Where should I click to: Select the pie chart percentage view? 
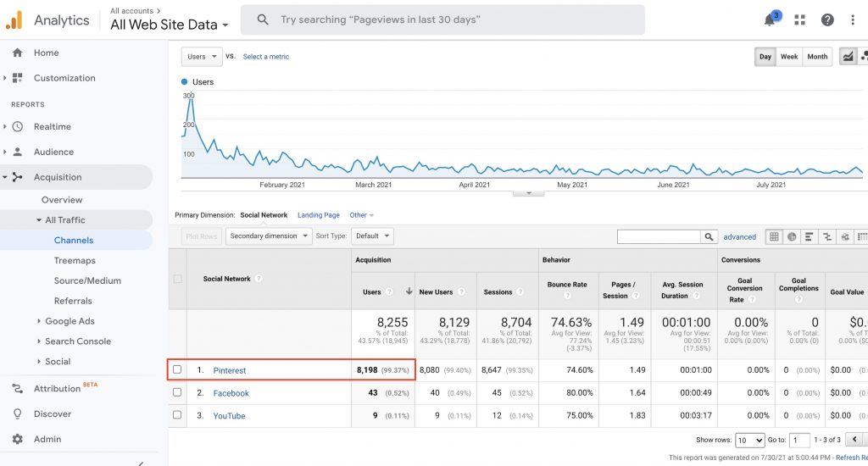click(x=792, y=237)
